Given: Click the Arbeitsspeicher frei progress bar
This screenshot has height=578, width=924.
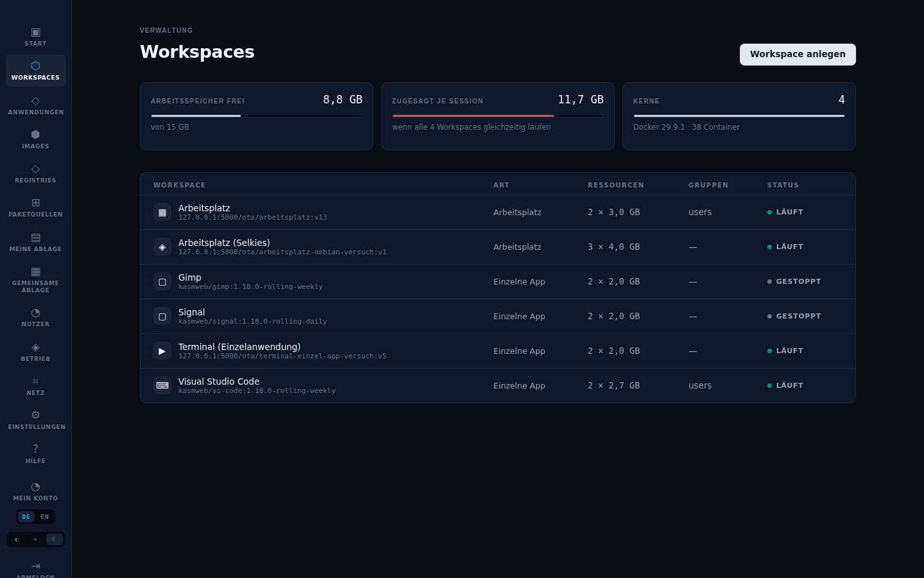Looking at the screenshot, I should point(257,116).
